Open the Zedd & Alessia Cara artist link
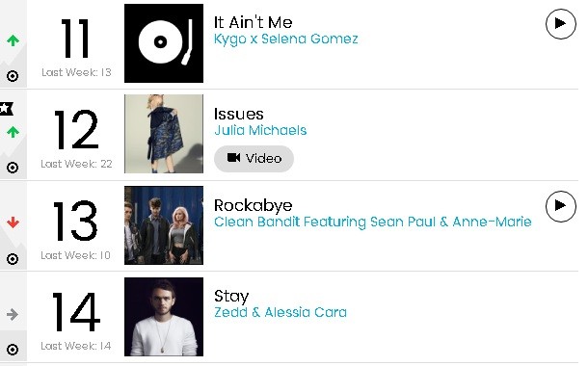The height and width of the screenshot is (366, 588). (x=281, y=312)
